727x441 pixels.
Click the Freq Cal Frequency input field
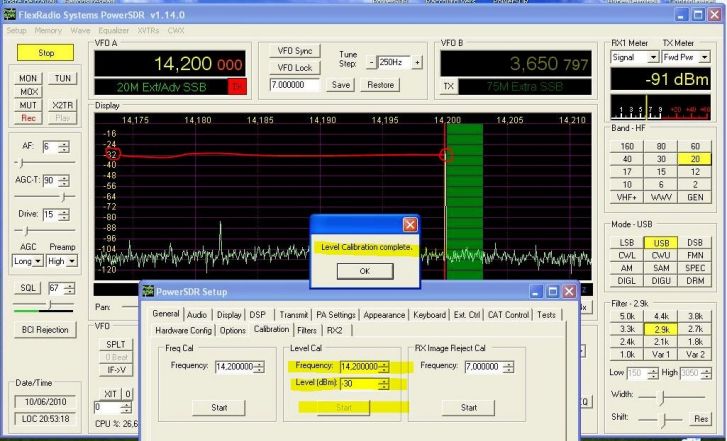pyautogui.click(x=235, y=367)
